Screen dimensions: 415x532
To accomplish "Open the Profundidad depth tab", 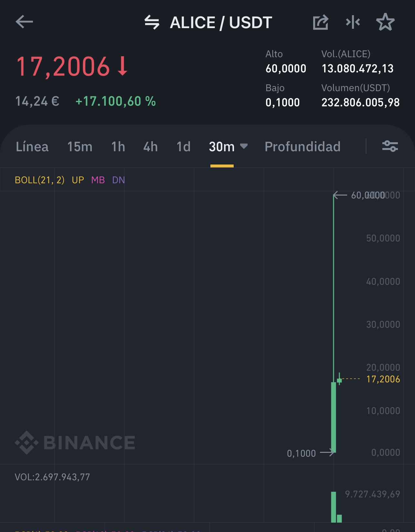I will pyautogui.click(x=303, y=147).
